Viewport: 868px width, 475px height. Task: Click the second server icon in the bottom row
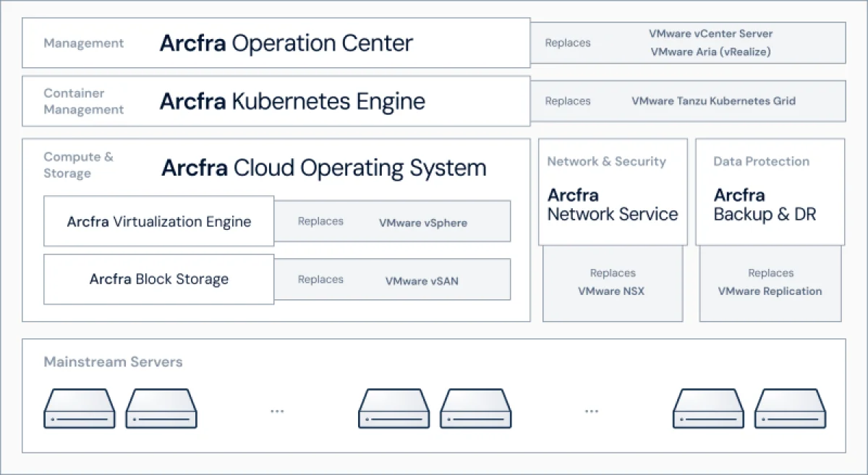pos(161,409)
